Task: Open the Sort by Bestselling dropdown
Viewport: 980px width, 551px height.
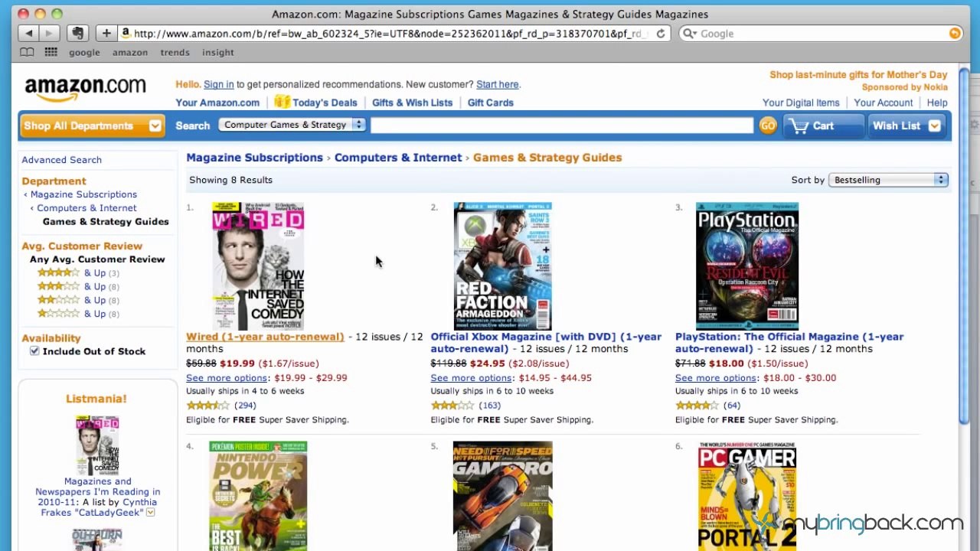Action: tap(889, 180)
